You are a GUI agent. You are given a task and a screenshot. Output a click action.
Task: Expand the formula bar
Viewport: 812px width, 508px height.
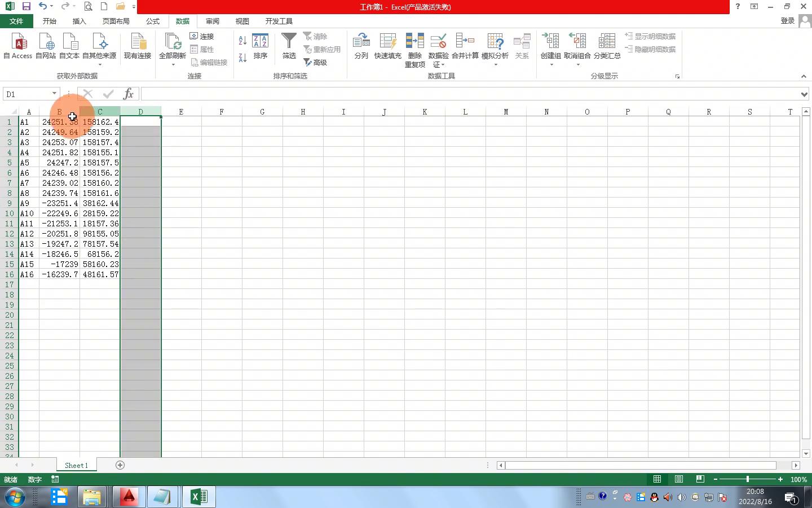[804, 94]
